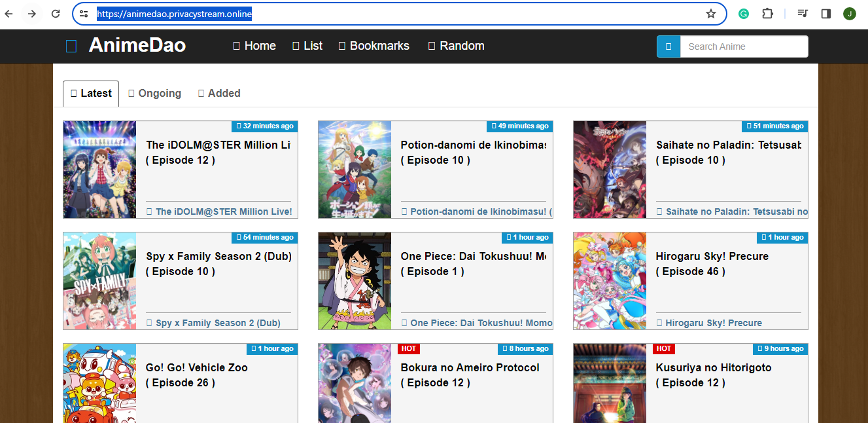Open site permissions via tune icon
Image resolution: width=868 pixels, height=423 pixels.
point(83,13)
